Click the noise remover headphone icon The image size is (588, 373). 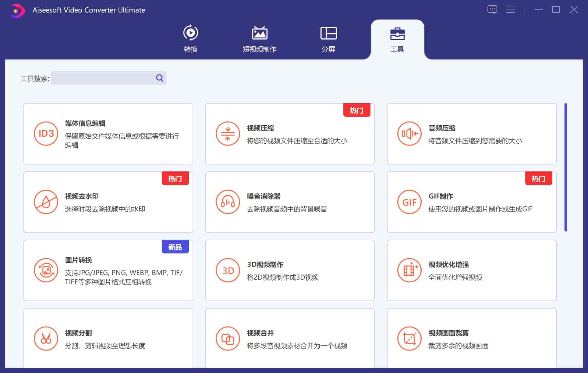coord(228,202)
